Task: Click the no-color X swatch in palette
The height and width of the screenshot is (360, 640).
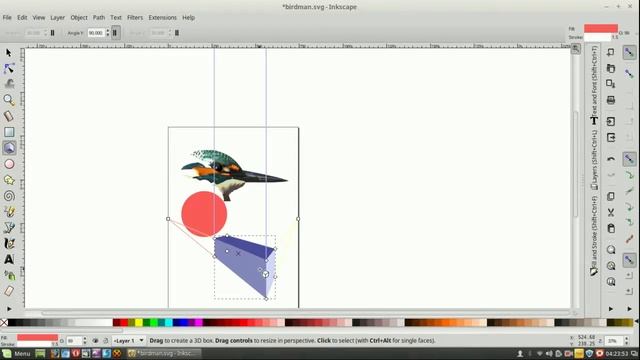Action: [x=4, y=322]
